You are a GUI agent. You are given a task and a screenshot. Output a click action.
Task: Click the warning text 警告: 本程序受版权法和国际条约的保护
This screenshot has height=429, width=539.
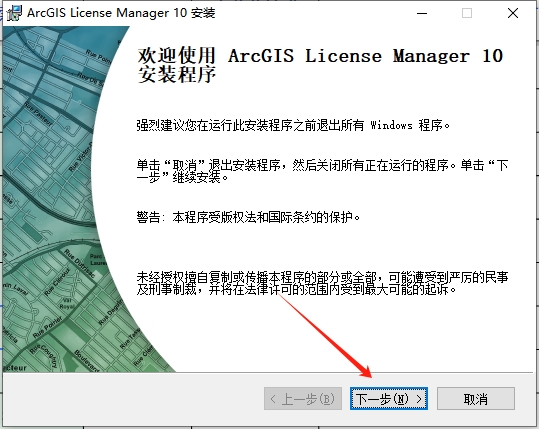(x=248, y=217)
